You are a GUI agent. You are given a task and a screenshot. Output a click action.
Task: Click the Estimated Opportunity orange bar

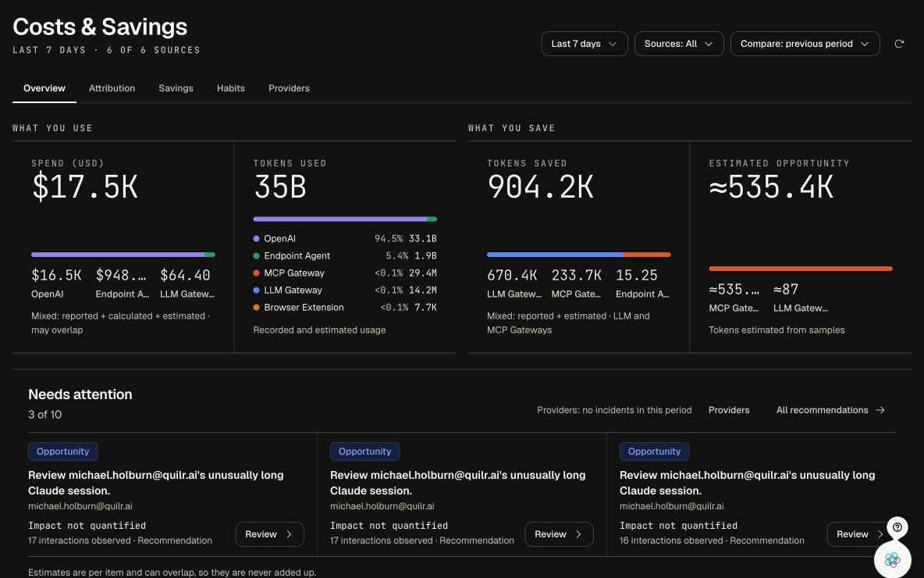click(800, 269)
